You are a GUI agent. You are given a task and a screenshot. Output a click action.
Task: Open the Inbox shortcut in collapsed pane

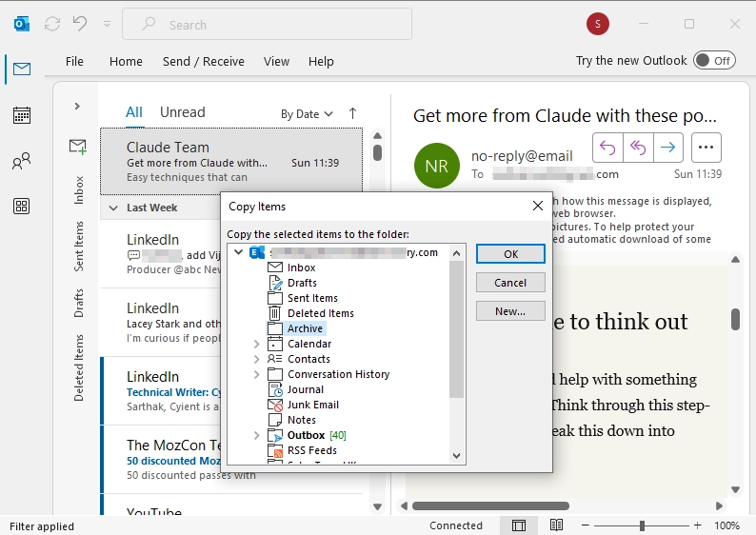pyautogui.click(x=79, y=189)
